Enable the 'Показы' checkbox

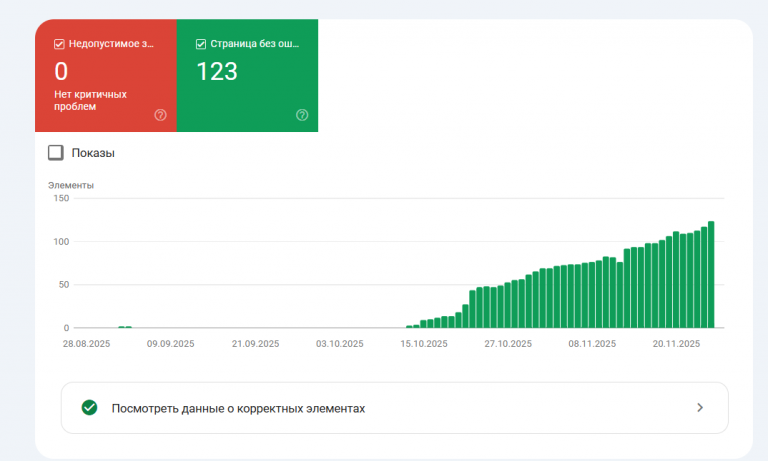(56, 152)
